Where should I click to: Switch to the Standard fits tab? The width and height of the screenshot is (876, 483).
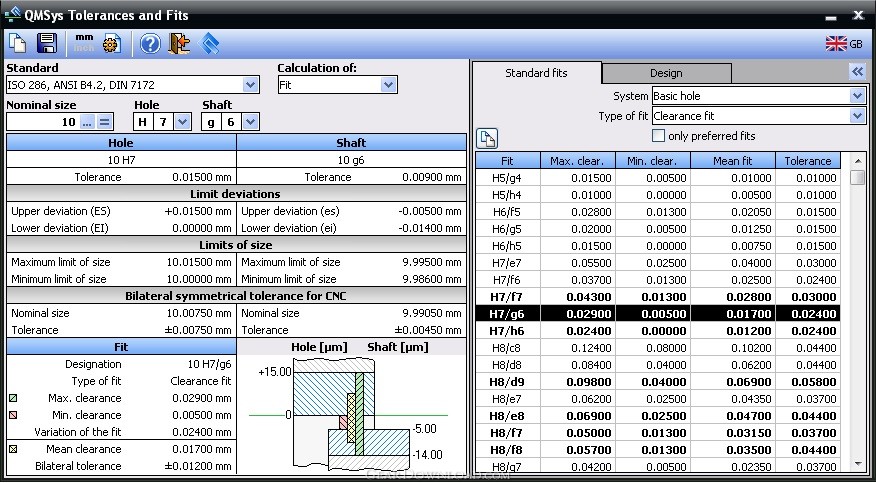click(x=536, y=73)
